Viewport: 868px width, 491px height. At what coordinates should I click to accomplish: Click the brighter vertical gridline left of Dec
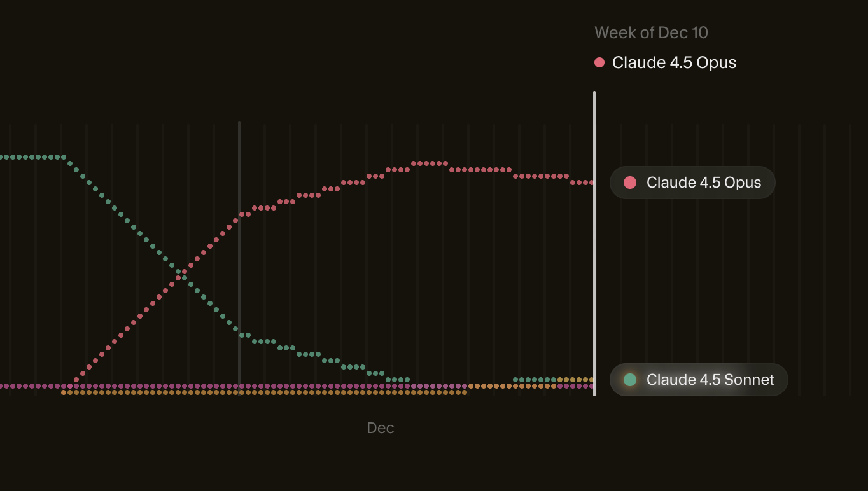click(x=239, y=254)
